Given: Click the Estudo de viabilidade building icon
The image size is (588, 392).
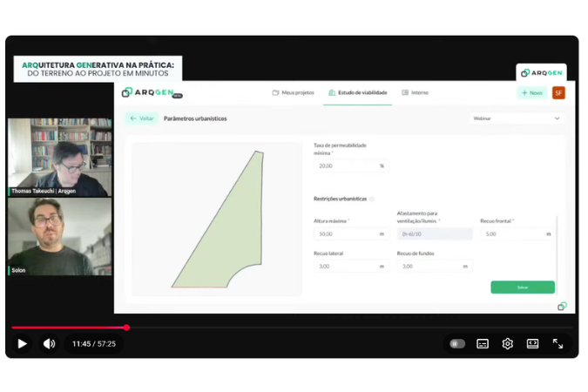Looking at the screenshot, I should (x=332, y=92).
